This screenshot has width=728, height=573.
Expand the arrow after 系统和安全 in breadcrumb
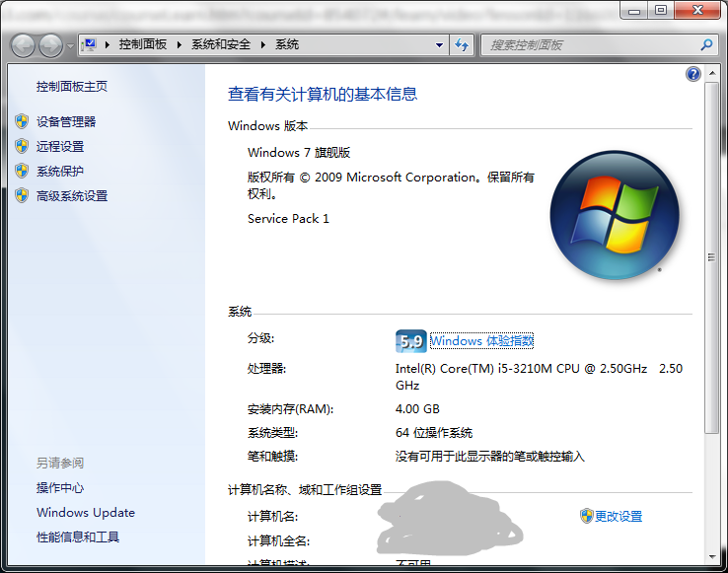click(263, 44)
